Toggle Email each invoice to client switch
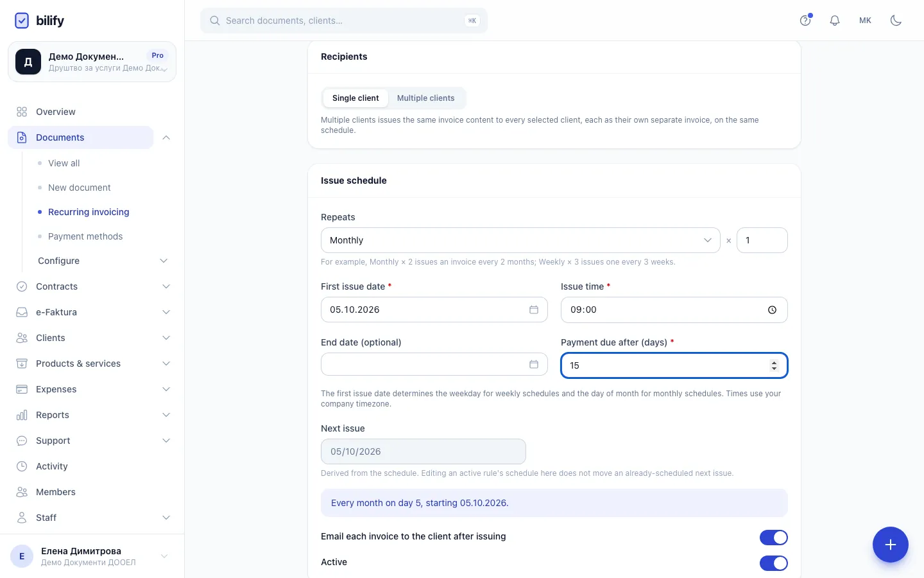The width and height of the screenshot is (924, 578). click(774, 538)
